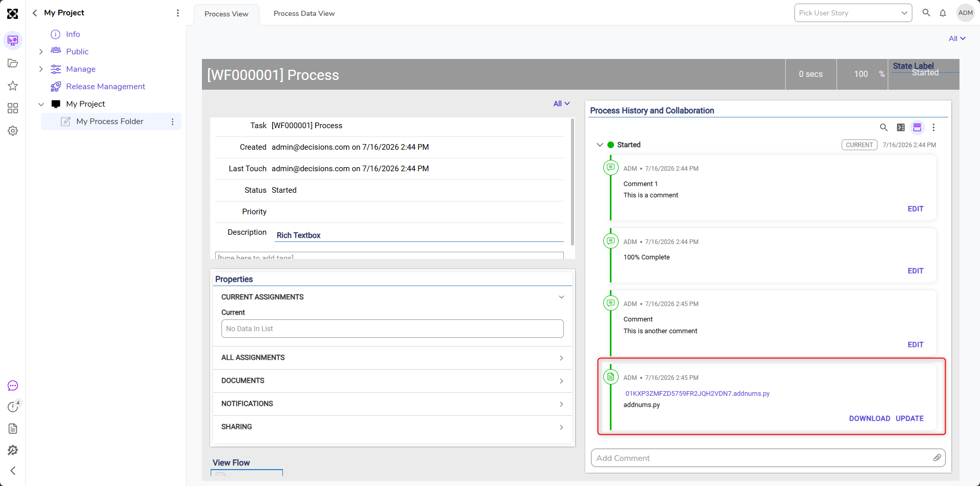Click the document icon on the addnums.py entry
The height and width of the screenshot is (486, 980).
(x=610, y=377)
